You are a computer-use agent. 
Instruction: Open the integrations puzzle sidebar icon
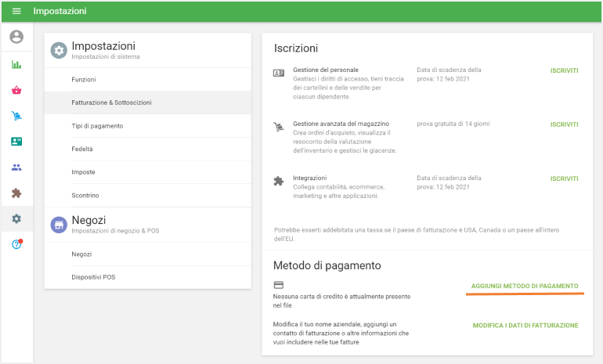16,193
